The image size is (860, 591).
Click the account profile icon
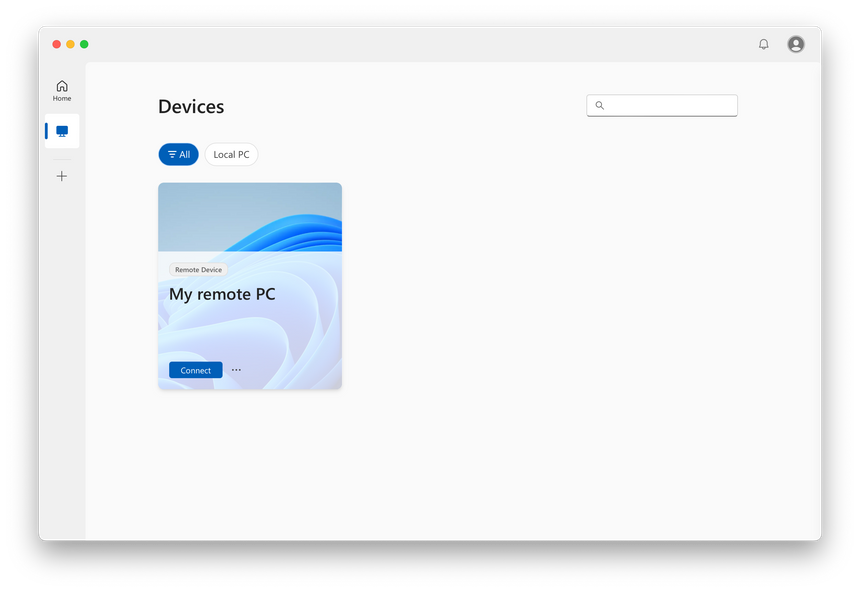(x=795, y=44)
